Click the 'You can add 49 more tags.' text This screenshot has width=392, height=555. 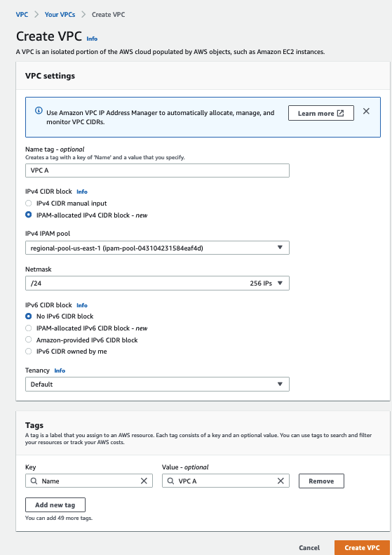pyautogui.click(x=59, y=518)
